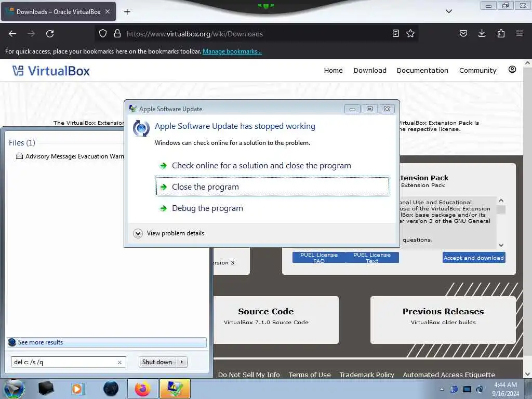Open the list all tabs chevron
Viewport: 532px width, 399px height.
pos(448,11)
